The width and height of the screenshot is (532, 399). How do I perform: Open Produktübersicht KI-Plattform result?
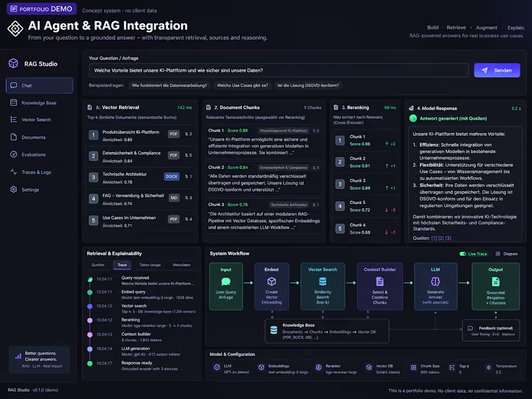pyautogui.click(x=141, y=136)
